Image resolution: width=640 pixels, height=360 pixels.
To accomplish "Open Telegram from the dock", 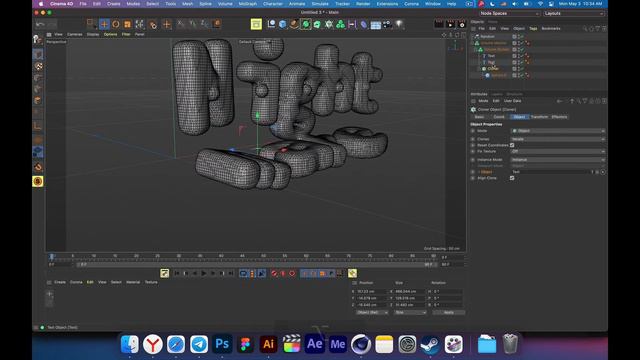I will click(x=199, y=344).
